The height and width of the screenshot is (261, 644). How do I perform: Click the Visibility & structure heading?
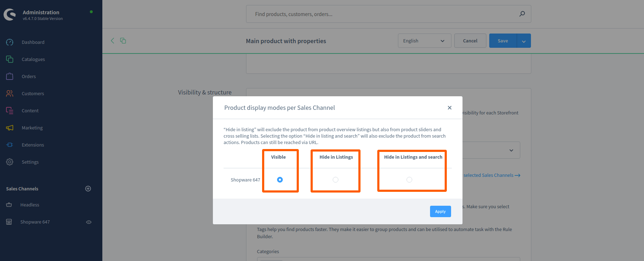[x=205, y=92]
